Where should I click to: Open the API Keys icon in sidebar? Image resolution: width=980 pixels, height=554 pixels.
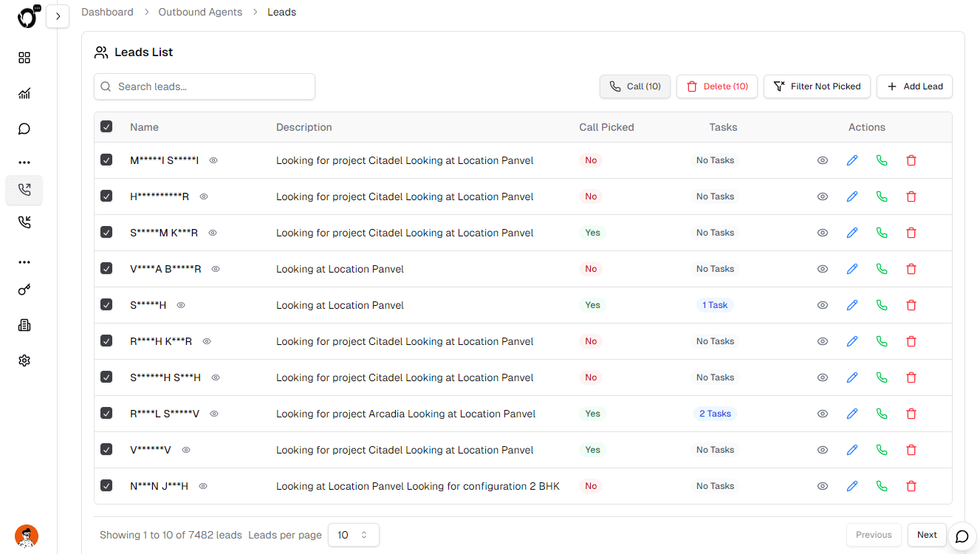tap(24, 290)
